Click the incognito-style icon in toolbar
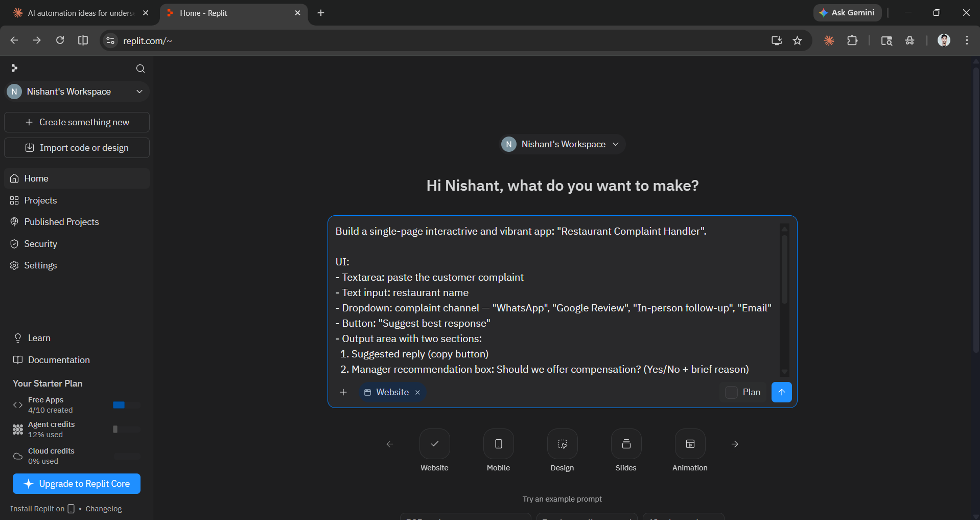 pyautogui.click(x=909, y=40)
